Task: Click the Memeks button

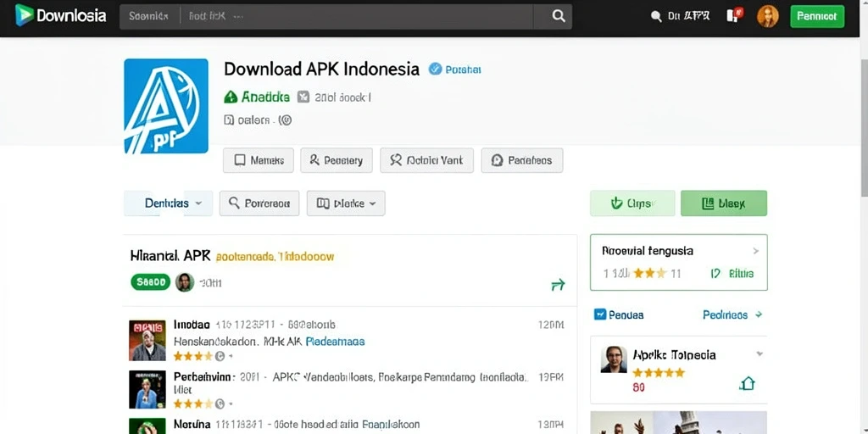Action: click(259, 160)
